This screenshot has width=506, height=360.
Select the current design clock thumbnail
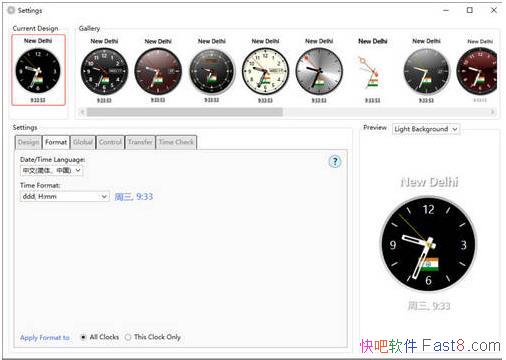[38, 70]
